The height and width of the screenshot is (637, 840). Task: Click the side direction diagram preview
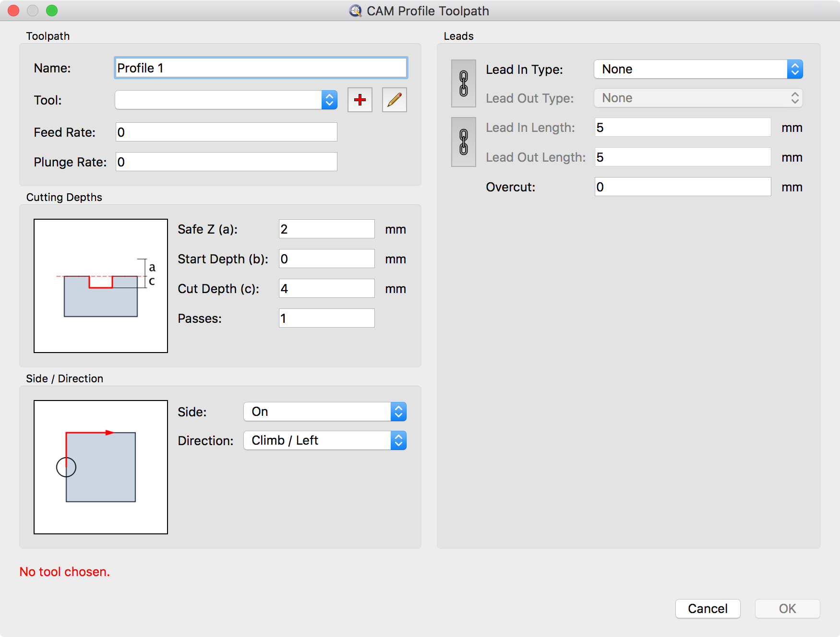(x=101, y=467)
